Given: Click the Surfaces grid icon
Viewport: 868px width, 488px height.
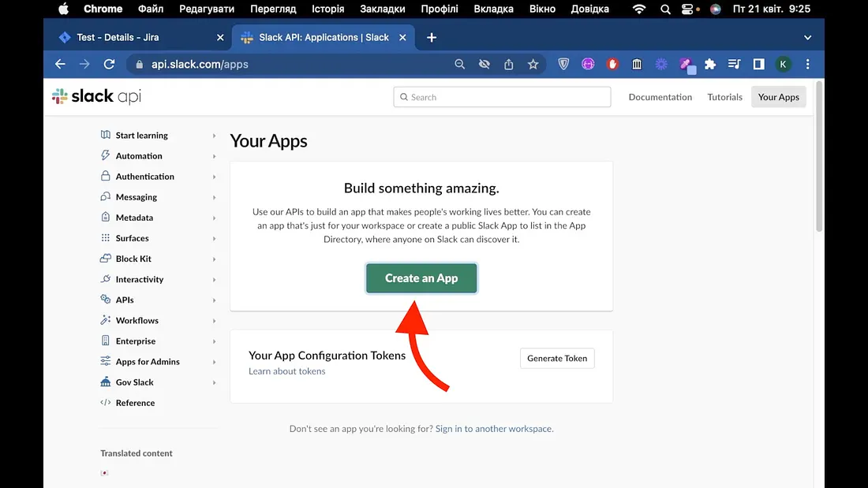Looking at the screenshot, I should pos(105,238).
